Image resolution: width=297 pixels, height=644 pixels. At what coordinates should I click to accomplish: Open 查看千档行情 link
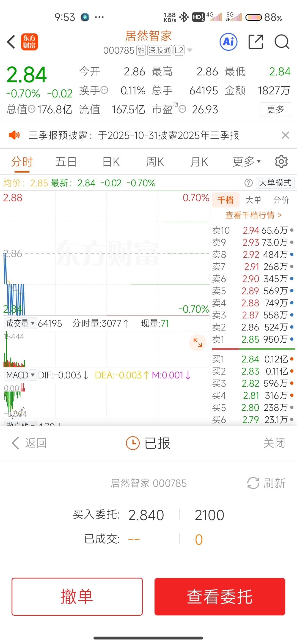tap(253, 215)
